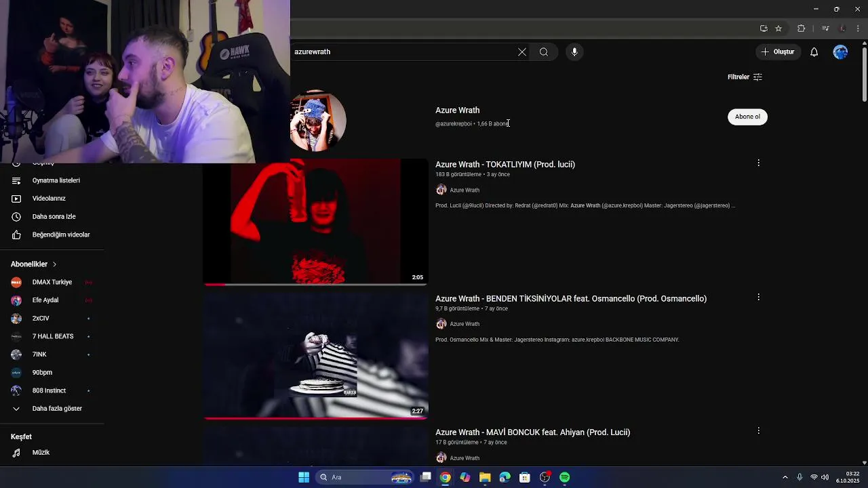
Task: Open the system tray volume icon
Action: click(825, 477)
